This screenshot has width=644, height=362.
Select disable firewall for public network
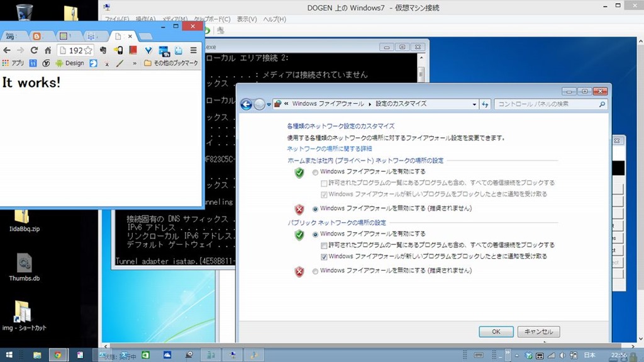(x=316, y=271)
